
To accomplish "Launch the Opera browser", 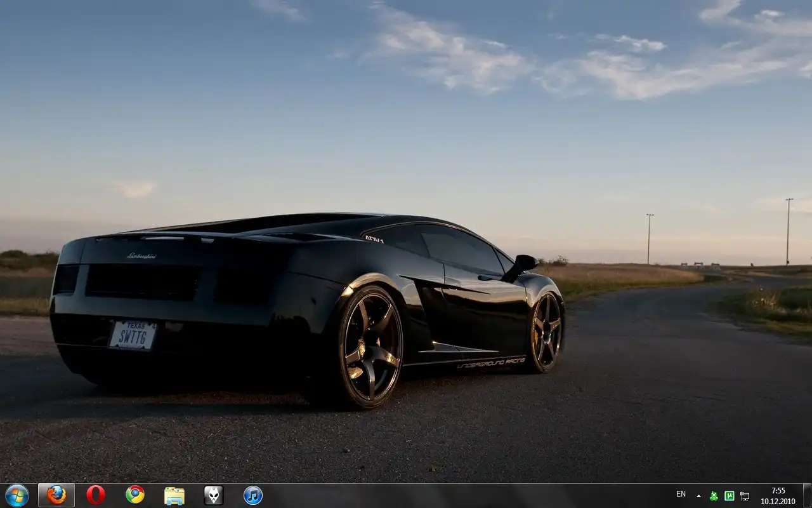I will coord(96,495).
